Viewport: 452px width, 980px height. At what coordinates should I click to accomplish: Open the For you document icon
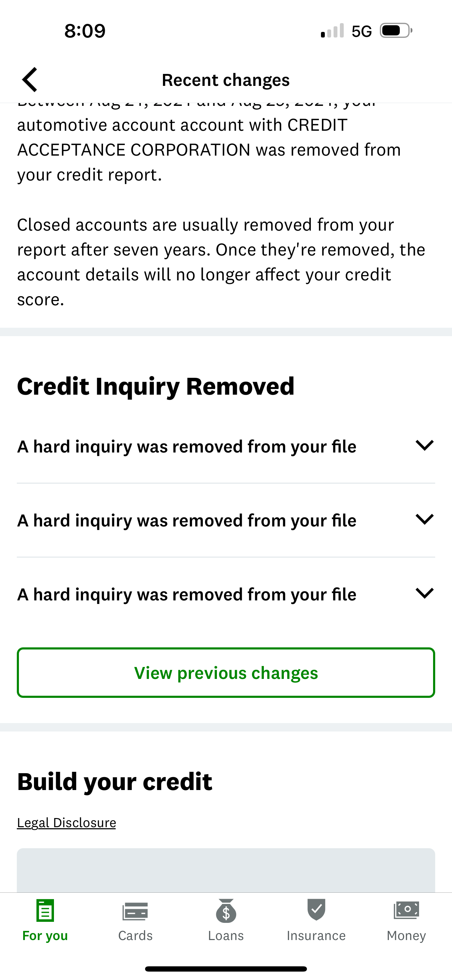(45, 910)
